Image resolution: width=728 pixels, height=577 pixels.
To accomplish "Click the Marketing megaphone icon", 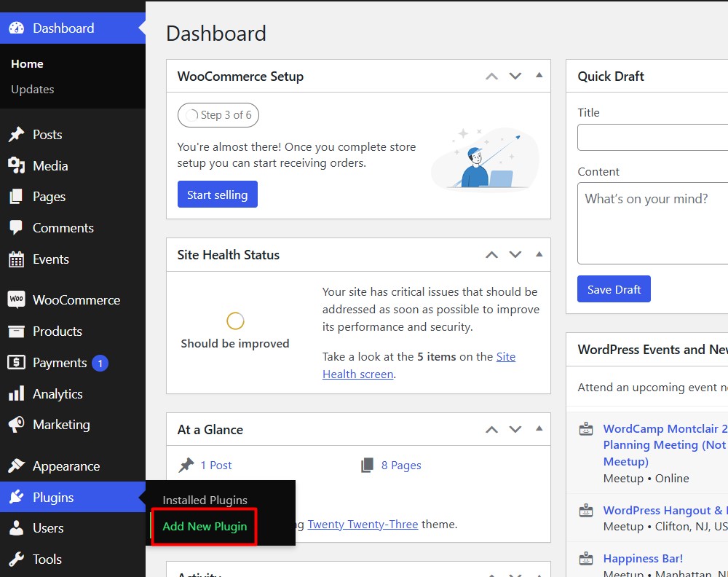I will [x=17, y=424].
